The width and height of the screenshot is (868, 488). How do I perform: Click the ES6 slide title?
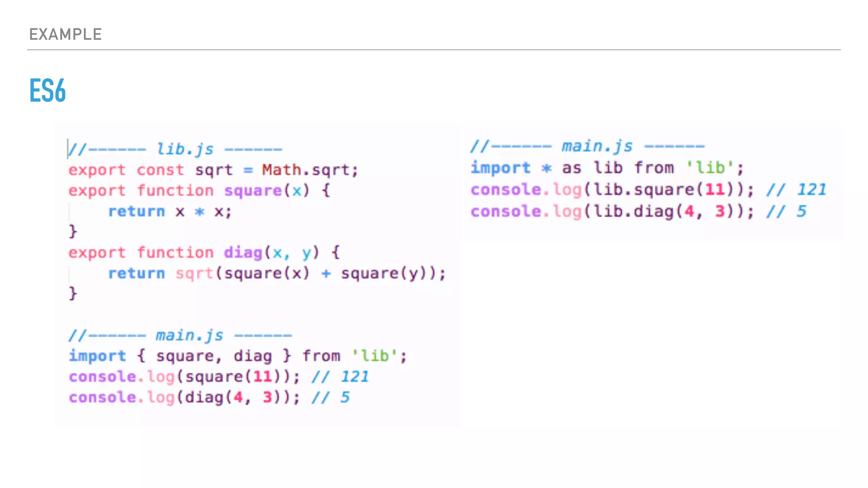47,90
